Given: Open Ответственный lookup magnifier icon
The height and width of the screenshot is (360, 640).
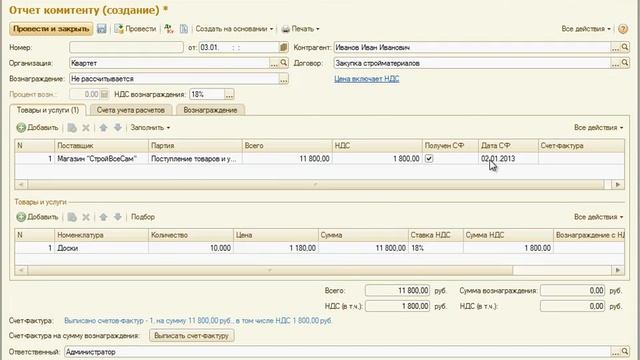Looking at the screenshot, I should (x=625, y=351).
